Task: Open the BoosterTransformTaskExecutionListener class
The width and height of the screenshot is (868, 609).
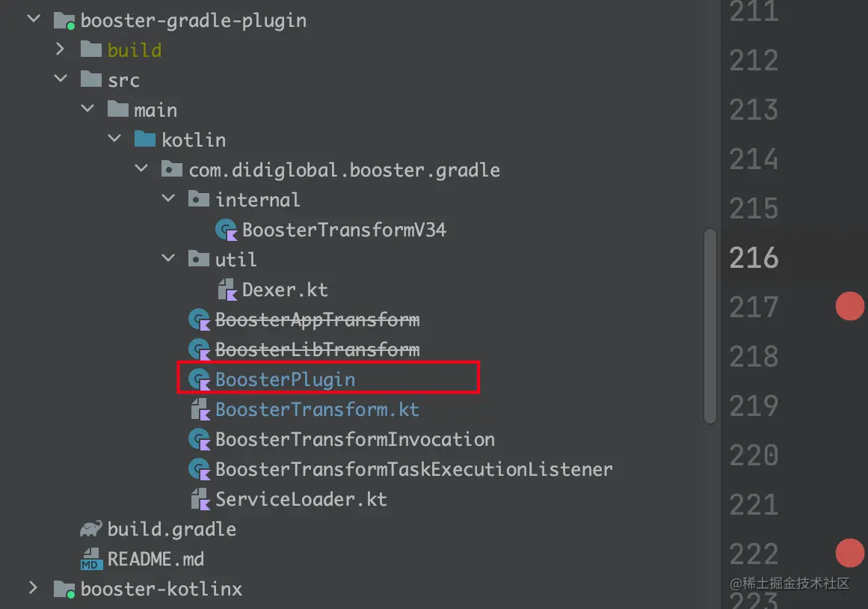Action: [414, 469]
